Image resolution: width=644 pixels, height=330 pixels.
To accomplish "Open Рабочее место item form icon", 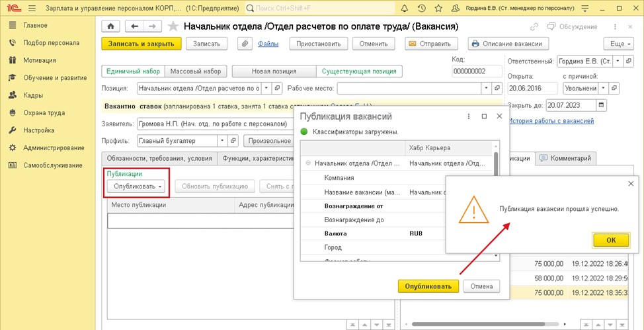I will (x=497, y=88).
